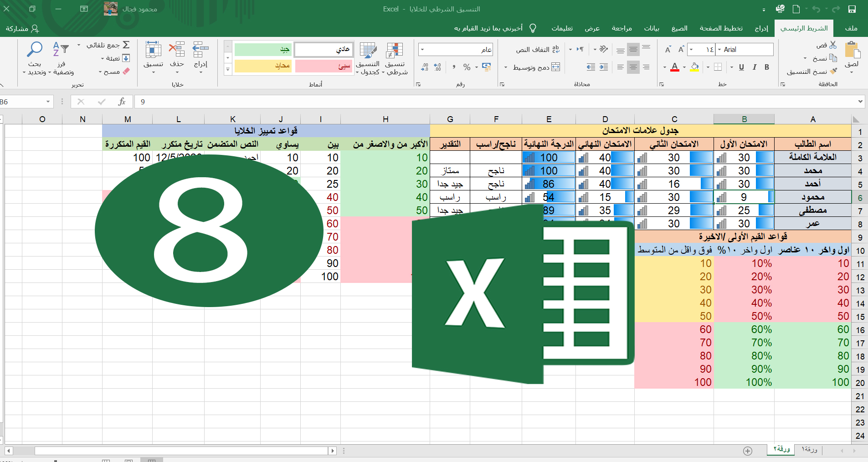Switch to sheet tab ورقة١
This screenshot has height=462, width=868.
pos(810,449)
